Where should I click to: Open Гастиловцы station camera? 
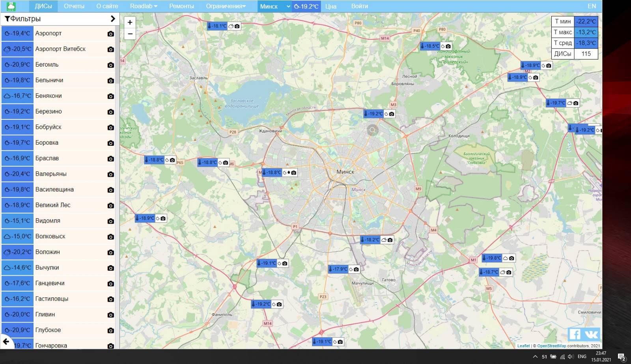point(111,299)
